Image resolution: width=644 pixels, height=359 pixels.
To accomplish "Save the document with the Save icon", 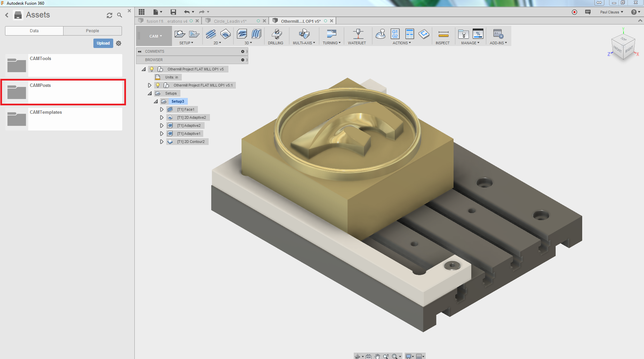I will pos(173,12).
